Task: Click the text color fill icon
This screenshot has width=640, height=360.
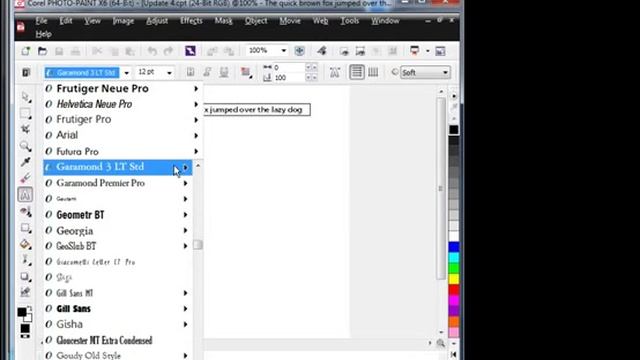Action: click(x=246, y=72)
